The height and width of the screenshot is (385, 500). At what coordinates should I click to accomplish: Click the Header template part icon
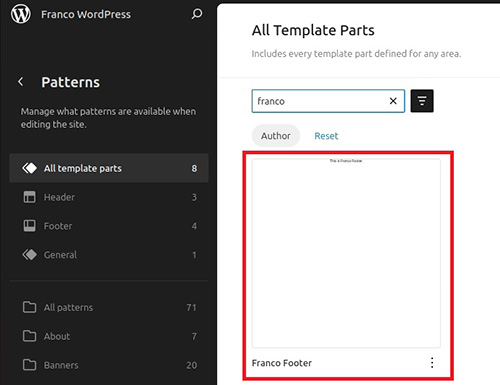point(29,197)
